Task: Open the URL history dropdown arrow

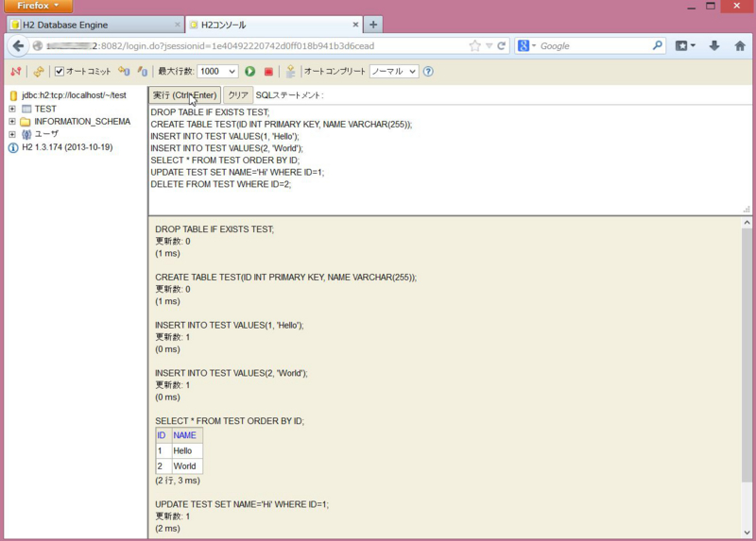Action: pos(489,45)
